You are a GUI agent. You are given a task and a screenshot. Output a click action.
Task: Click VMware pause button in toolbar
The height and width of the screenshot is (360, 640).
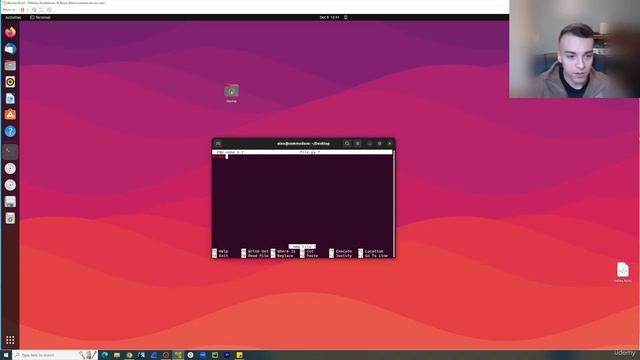click(22, 10)
